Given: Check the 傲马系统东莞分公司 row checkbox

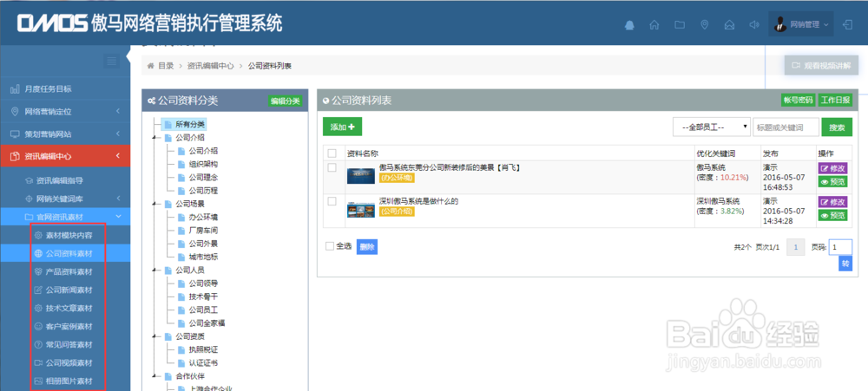Looking at the screenshot, I should click(332, 167).
